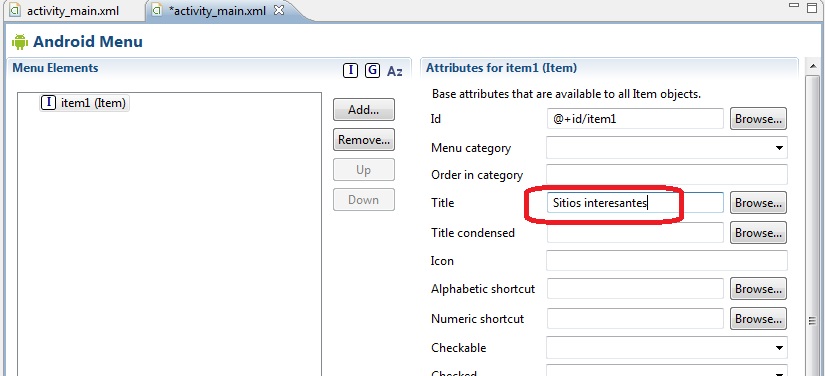Click the Android robot icon in header
Viewport: 825px width, 376px height.
(20, 42)
